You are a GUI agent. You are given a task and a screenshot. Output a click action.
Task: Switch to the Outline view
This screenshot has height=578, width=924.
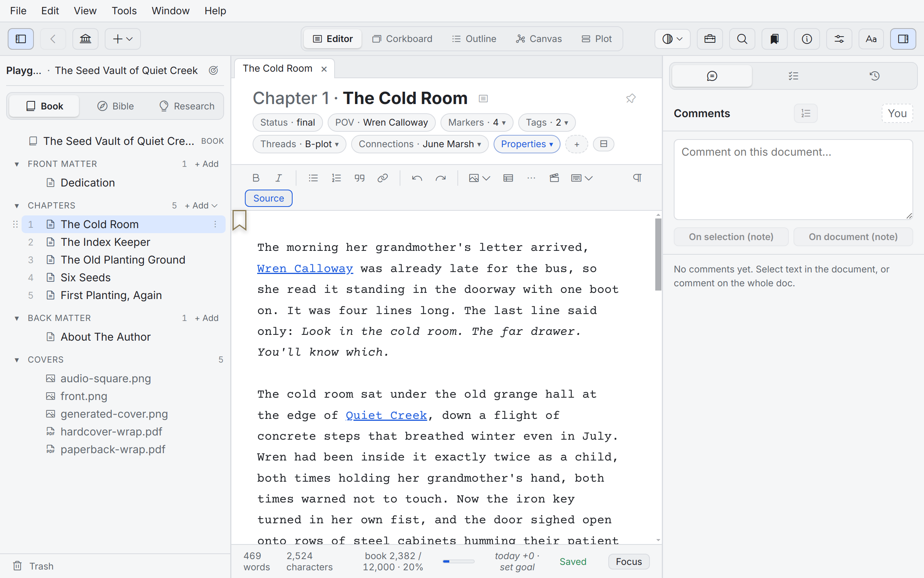pos(474,39)
